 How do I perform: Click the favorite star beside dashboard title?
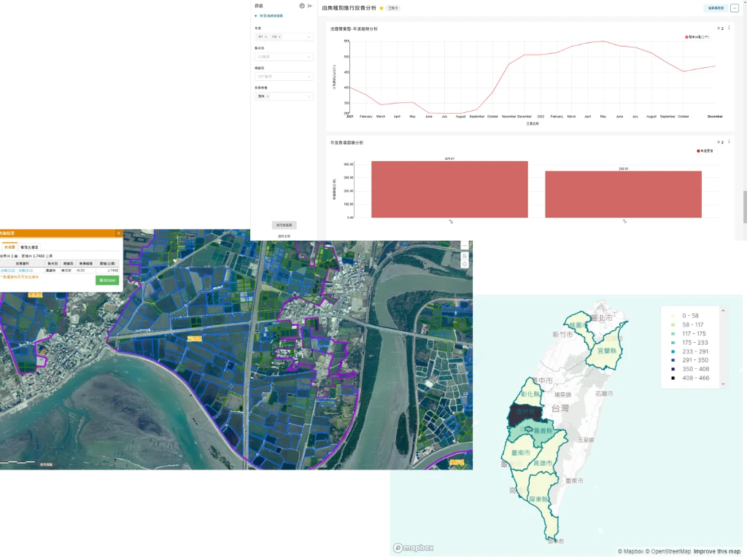point(382,8)
